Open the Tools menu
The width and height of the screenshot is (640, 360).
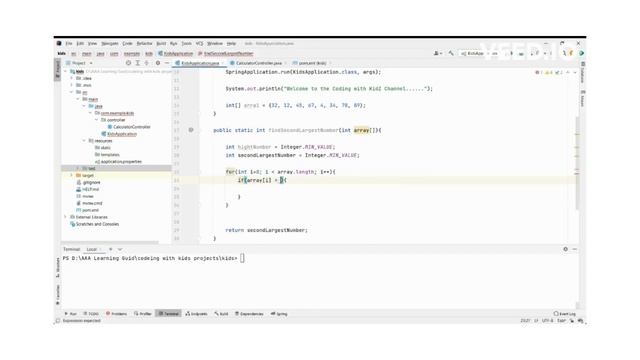[x=187, y=43]
